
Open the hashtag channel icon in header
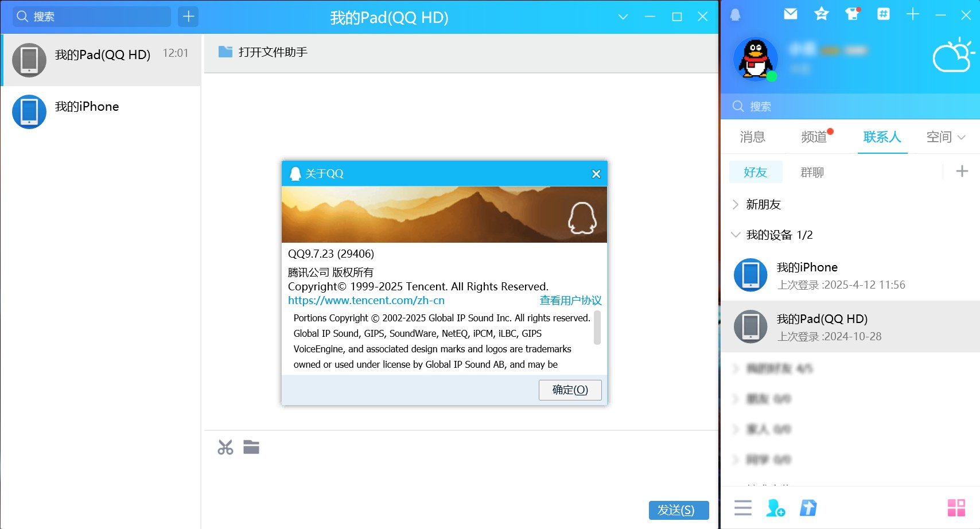pyautogui.click(x=884, y=14)
